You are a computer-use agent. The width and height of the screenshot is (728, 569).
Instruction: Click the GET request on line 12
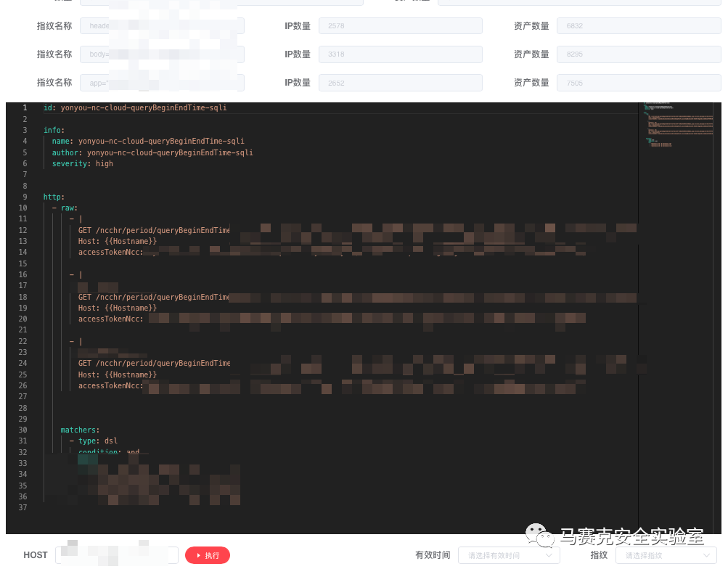[154, 230]
